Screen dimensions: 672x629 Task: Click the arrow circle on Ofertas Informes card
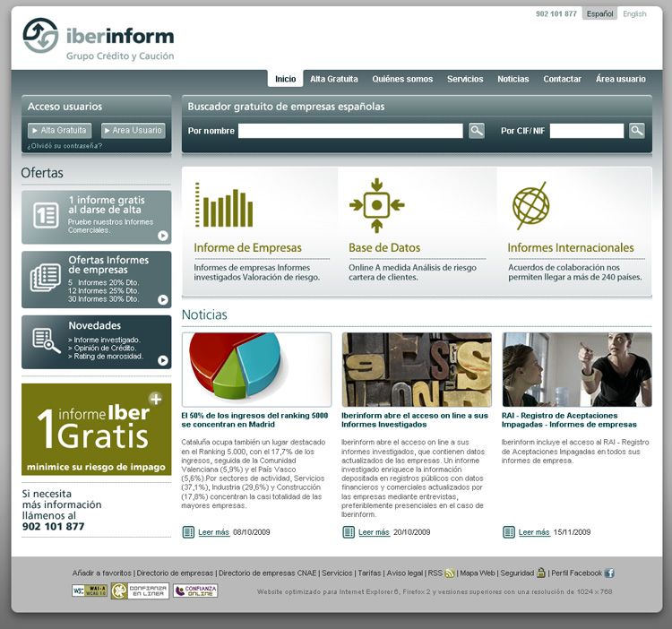(163, 299)
